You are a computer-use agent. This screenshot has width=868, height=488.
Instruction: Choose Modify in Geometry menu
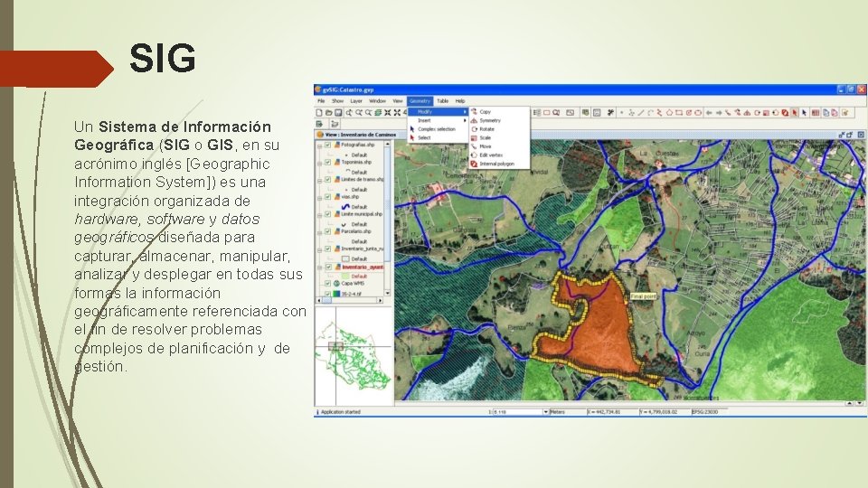click(x=438, y=111)
